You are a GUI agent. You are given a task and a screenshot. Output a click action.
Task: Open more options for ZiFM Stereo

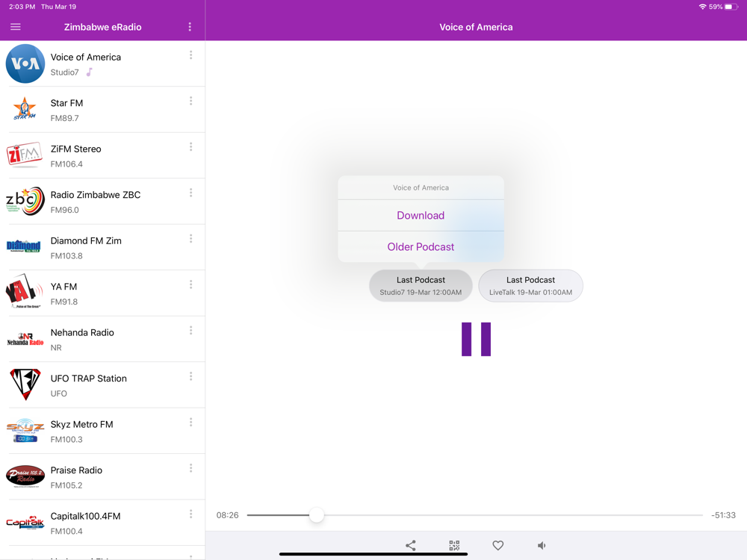tap(191, 146)
